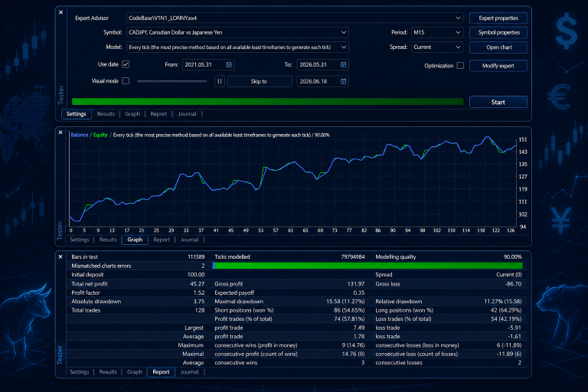Viewport: 588px width, 392px height.
Task: Enable the Optimization checkbox
Action: [x=460, y=66]
